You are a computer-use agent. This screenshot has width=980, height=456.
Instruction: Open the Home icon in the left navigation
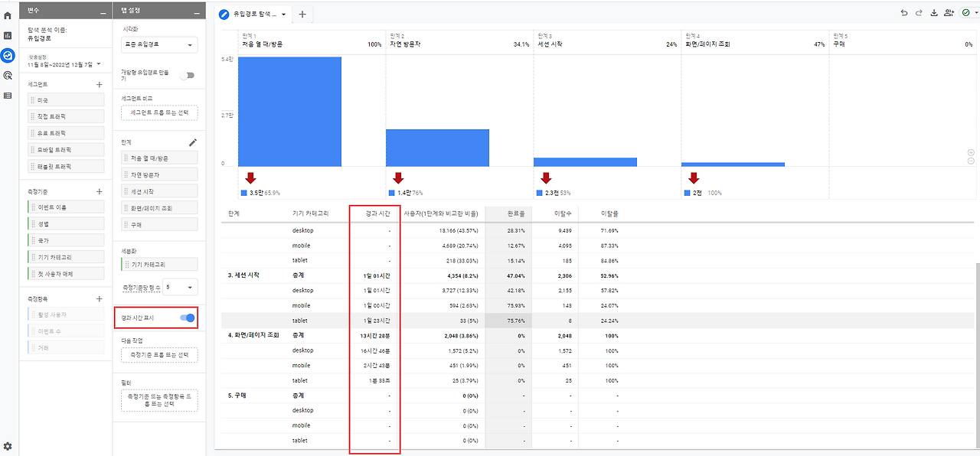8,15
